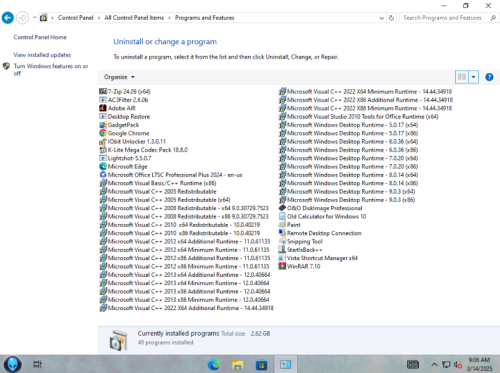Change view using the view layout button
Image resolution: width=500 pixels, height=373 pixels.
[462, 77]
